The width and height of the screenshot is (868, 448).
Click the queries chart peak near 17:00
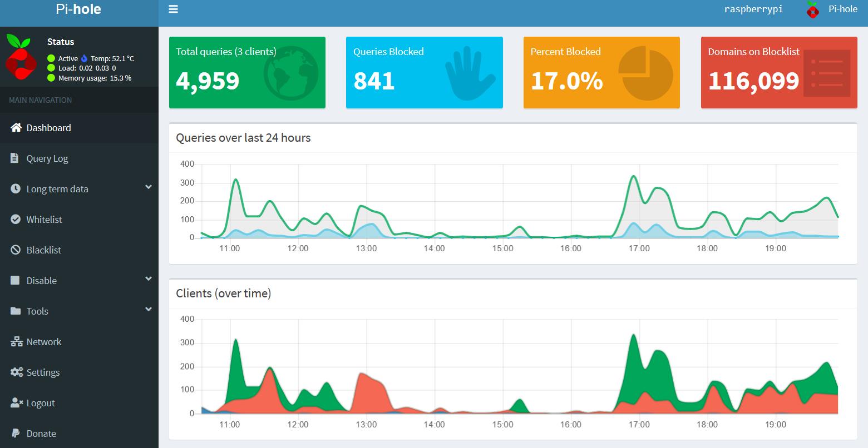coord(634,177)
